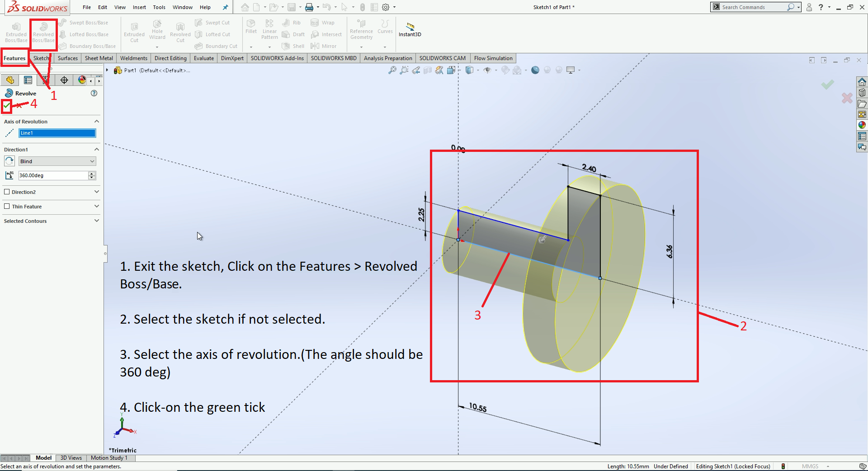
Task: Expand the Part1 flyout tree arrow
Action: tap(107, 70)
